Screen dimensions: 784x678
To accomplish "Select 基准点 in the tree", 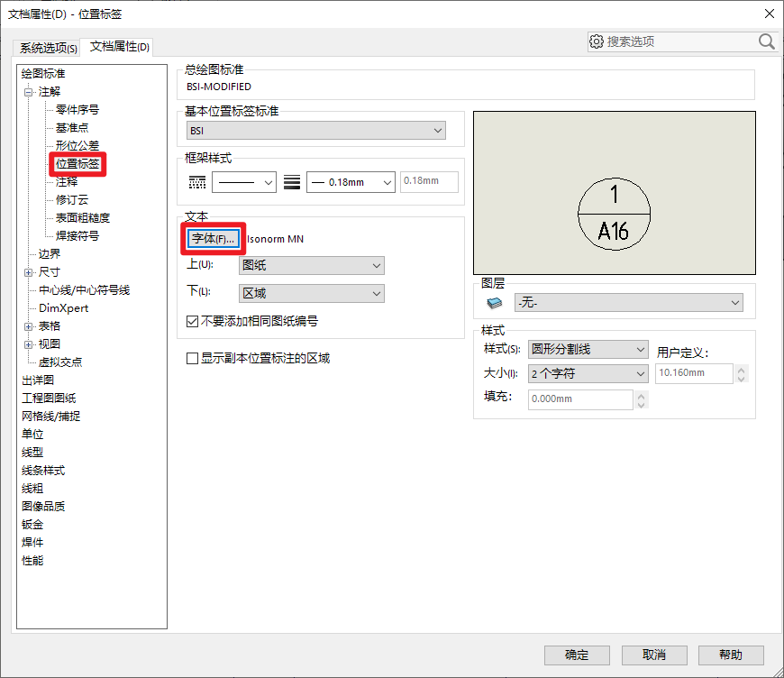I will 71,128.
